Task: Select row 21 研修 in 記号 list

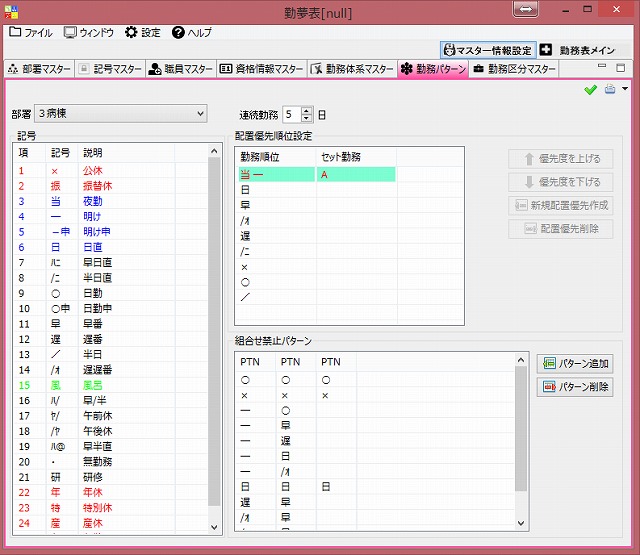Action: (x=110, y=477)
